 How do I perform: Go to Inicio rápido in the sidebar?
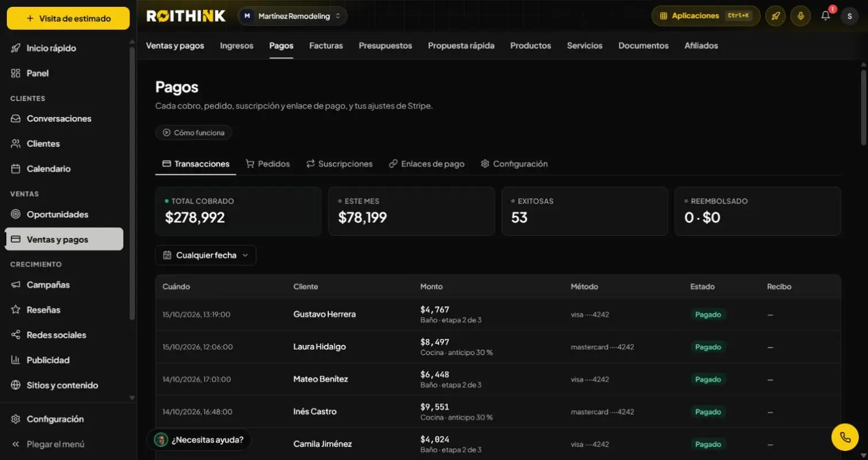[64, 48]
